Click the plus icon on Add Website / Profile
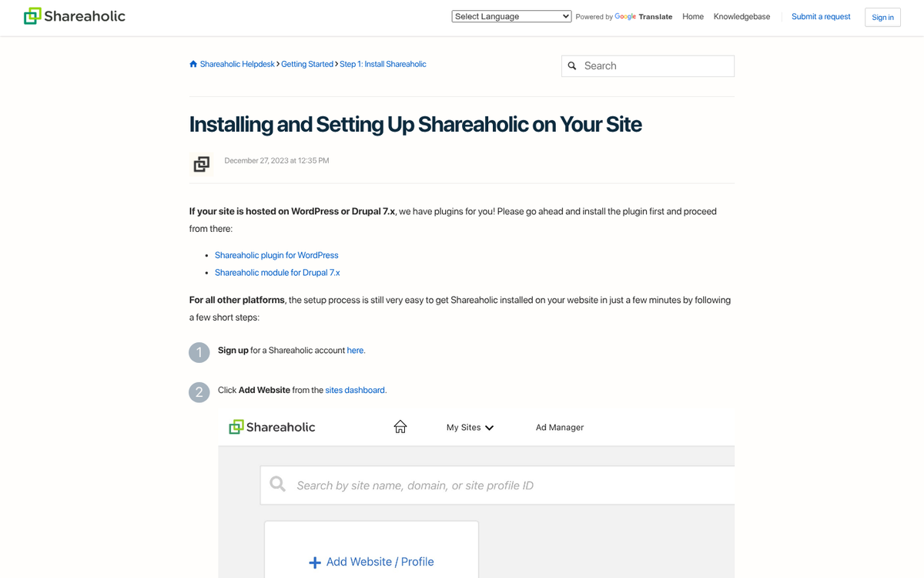This screenshot has height=578, width=924. [x=314, y=562]
